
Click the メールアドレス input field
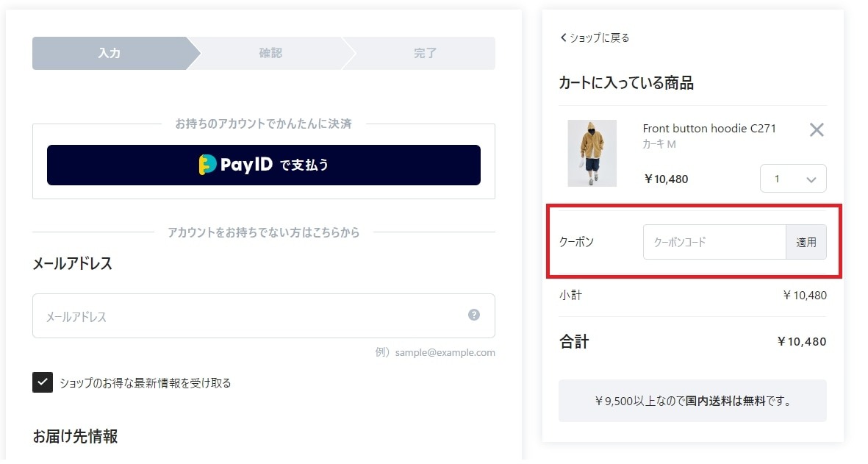264,315
